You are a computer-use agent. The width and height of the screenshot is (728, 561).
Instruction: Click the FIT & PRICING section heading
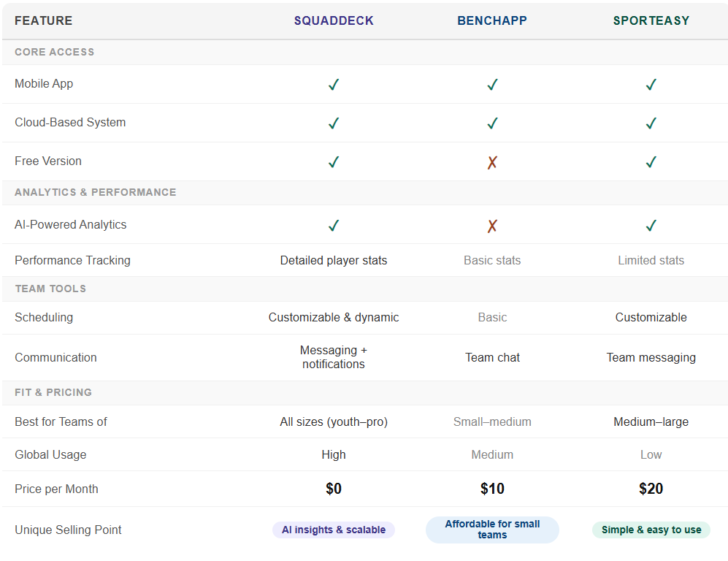53,392
